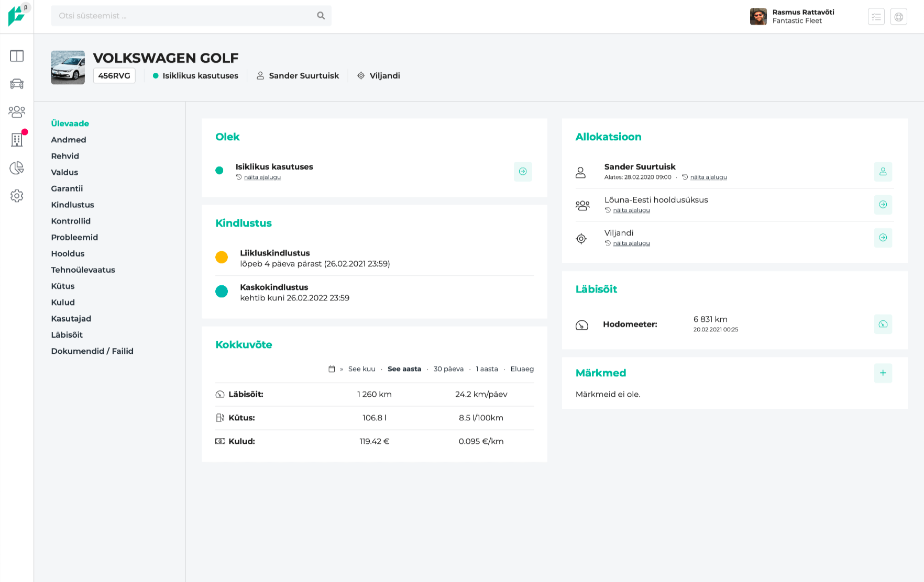Click the location target icon beside Viljandi header
This screenshot has width=924, height=582.
[x=361, y=76]
